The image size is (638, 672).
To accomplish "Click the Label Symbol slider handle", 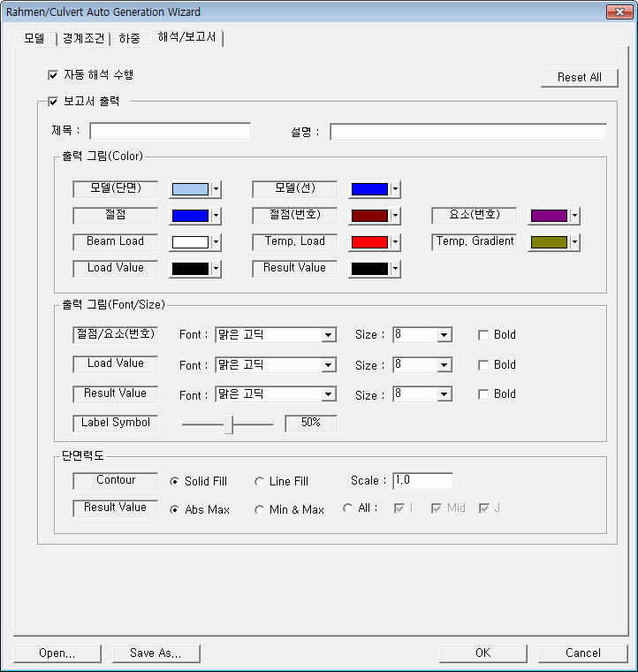I will click(x=229, y=424).
